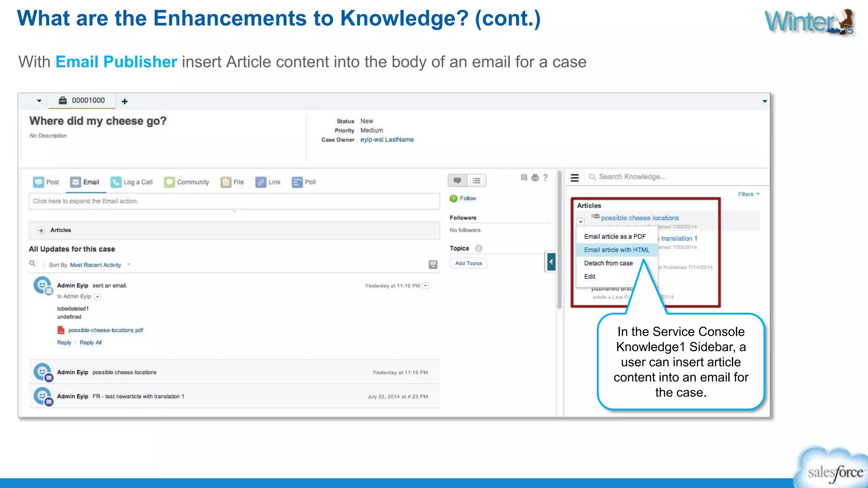Click avatar on FR test newarticle post
This screenshot has width=868, height=488.
43,396
